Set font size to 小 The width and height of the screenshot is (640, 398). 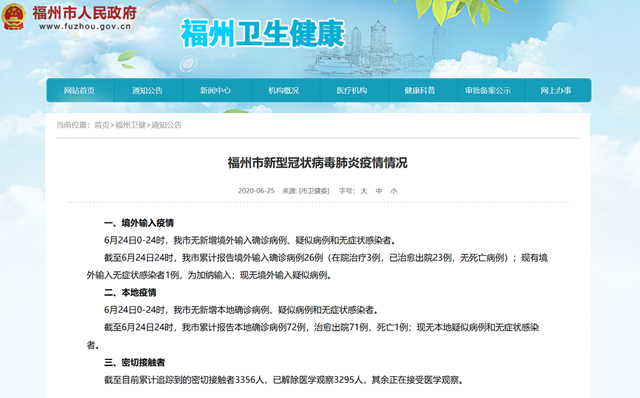(x=394, y=191)
